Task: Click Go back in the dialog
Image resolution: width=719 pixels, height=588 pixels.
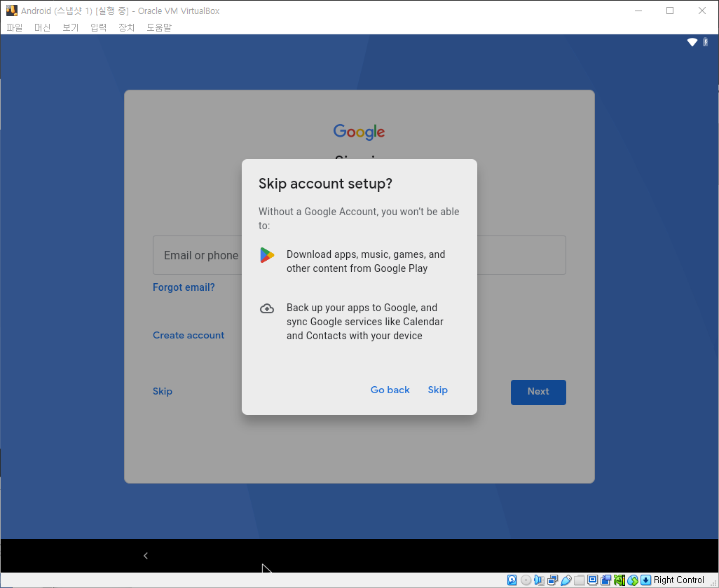Action: click(390, 390)
